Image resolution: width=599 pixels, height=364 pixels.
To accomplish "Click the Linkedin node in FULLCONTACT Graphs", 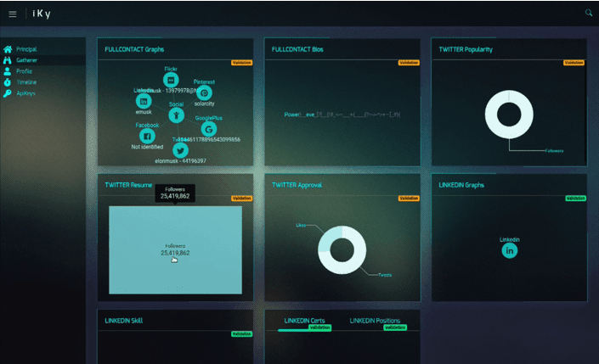I will point(144,101).
